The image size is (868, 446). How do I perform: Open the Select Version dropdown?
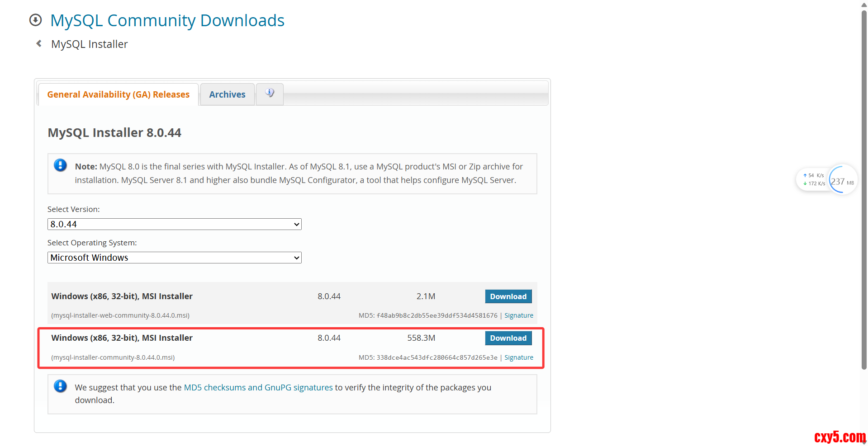(x=175, y=224)
